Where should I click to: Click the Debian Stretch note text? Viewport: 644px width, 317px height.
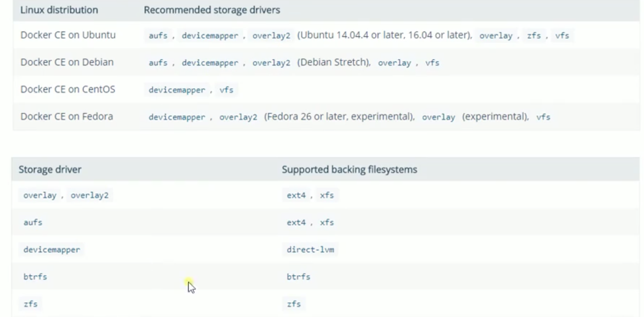[x=334, y=62]
